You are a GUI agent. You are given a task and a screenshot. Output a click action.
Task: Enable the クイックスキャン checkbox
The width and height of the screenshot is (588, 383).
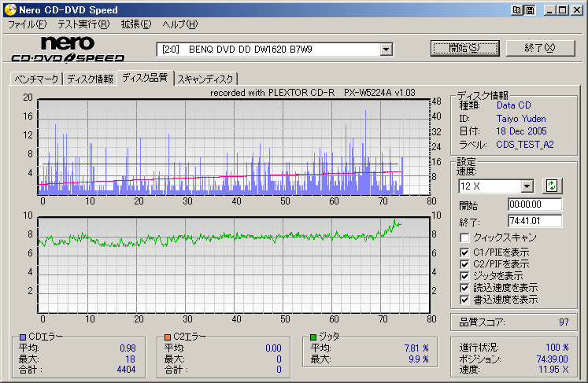click(465, 238)
